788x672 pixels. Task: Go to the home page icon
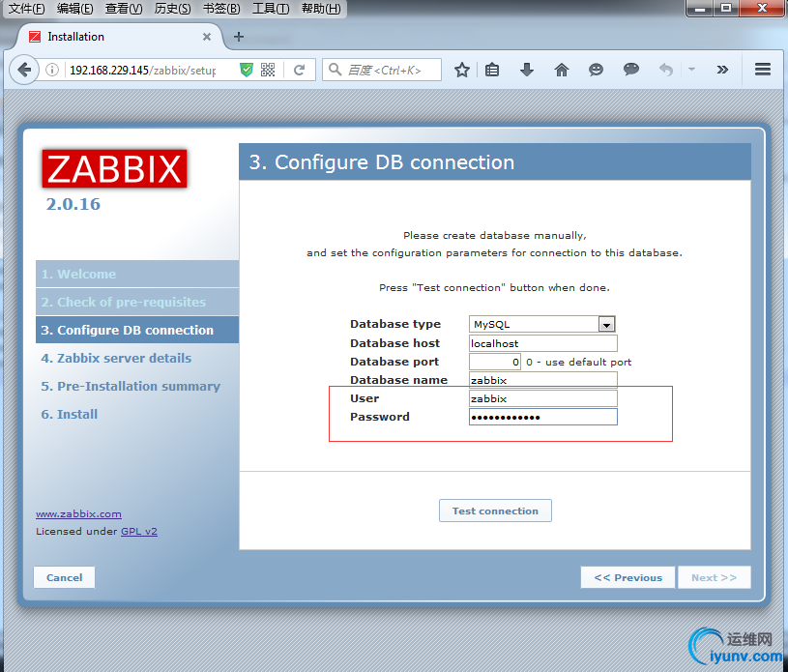click(562, 70)
